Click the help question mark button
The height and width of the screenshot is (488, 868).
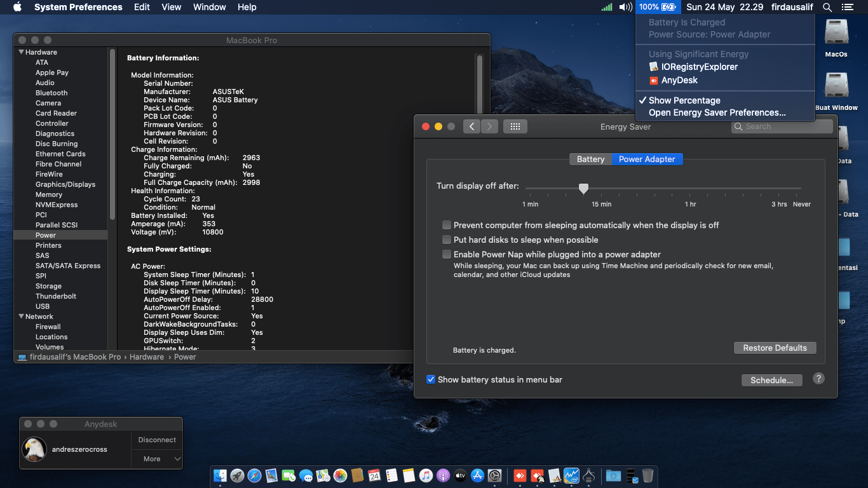coord(818,378)
